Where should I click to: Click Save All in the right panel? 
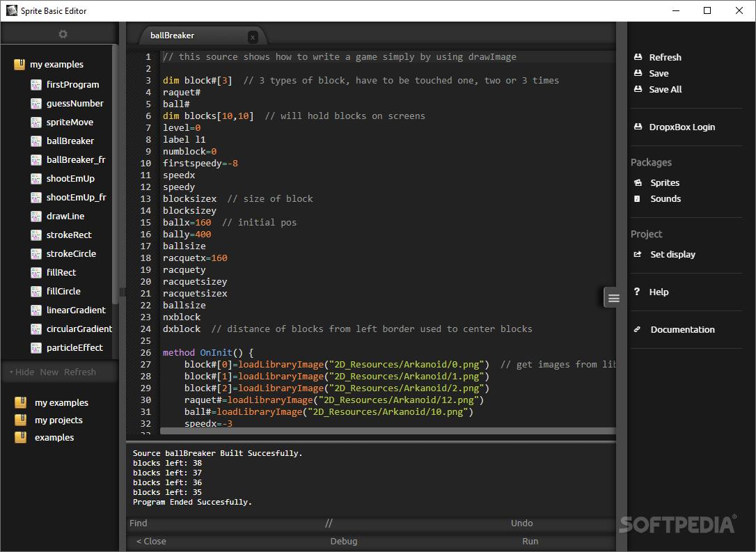click(x=666, y=90)
